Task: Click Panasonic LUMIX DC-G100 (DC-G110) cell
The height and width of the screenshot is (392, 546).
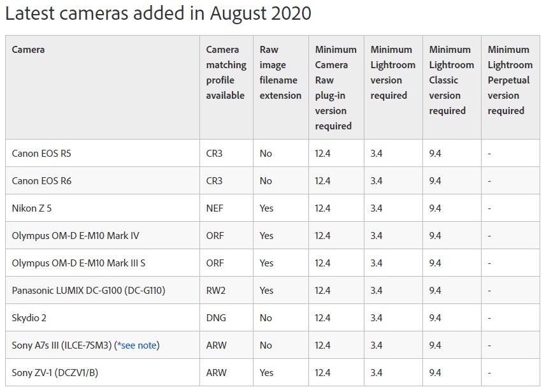Action: (89, 291)
